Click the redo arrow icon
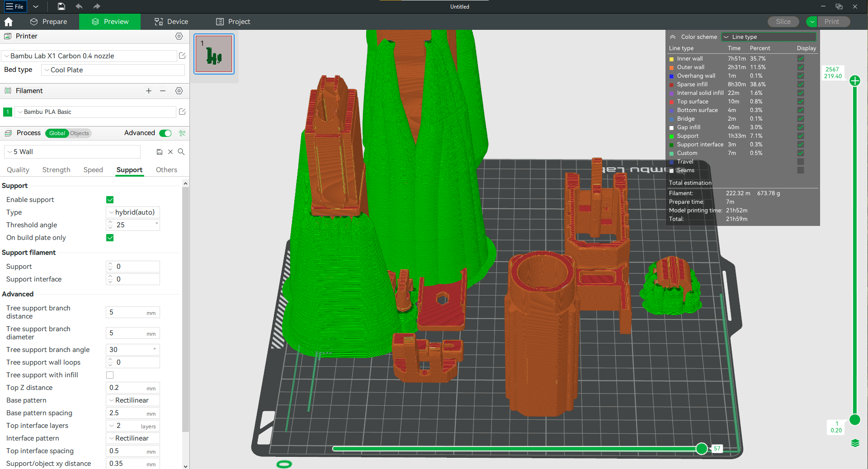 point(96,6)
